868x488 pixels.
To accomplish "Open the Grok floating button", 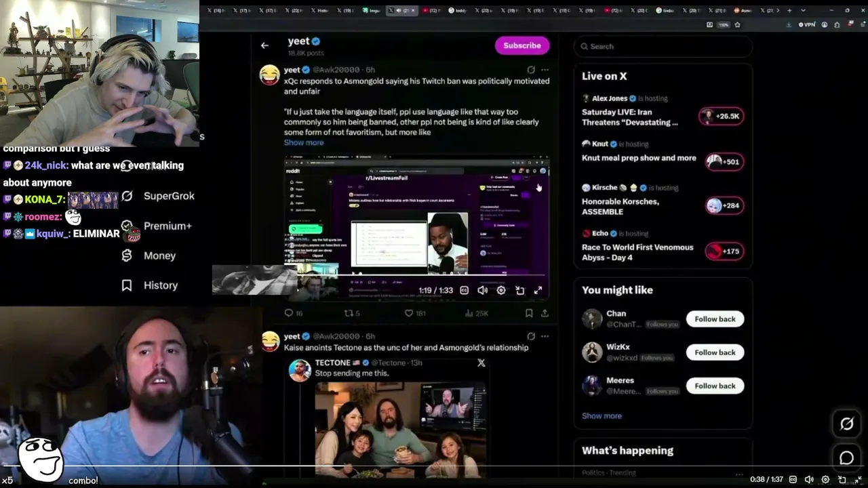I will coord(846,424).
